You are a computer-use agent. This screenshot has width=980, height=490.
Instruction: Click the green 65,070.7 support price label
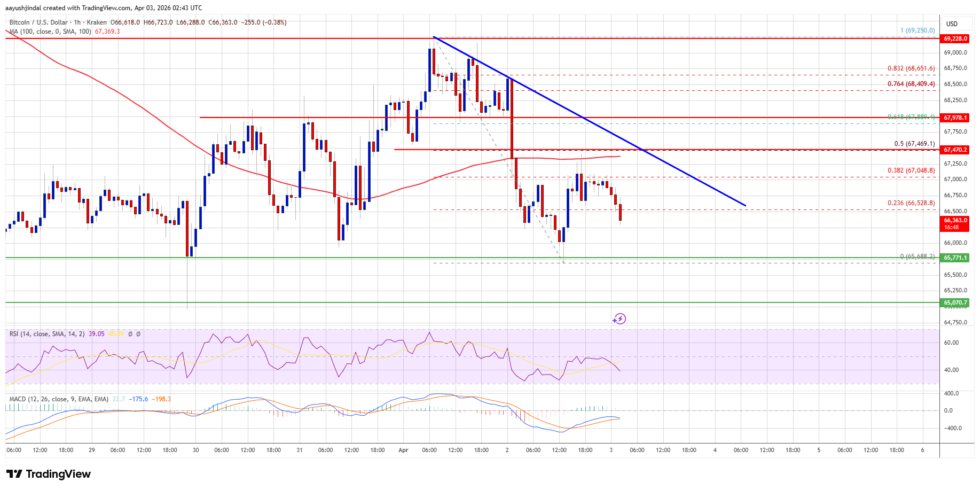955,302
